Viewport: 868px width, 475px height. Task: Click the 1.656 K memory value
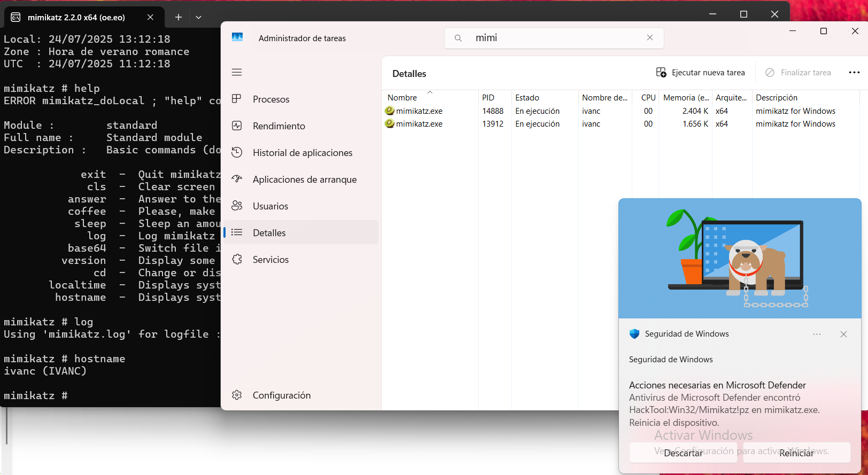(x=695, y=124)
